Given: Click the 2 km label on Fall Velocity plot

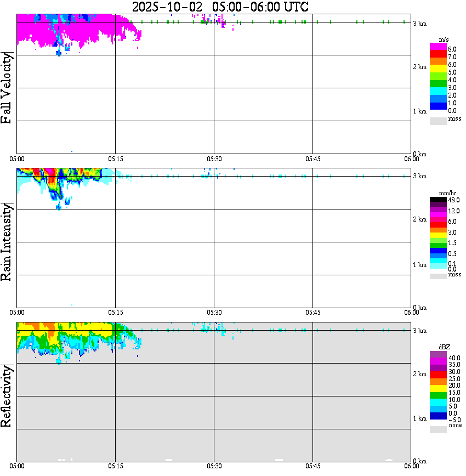Looking at the screenshot, I should 419,67.
